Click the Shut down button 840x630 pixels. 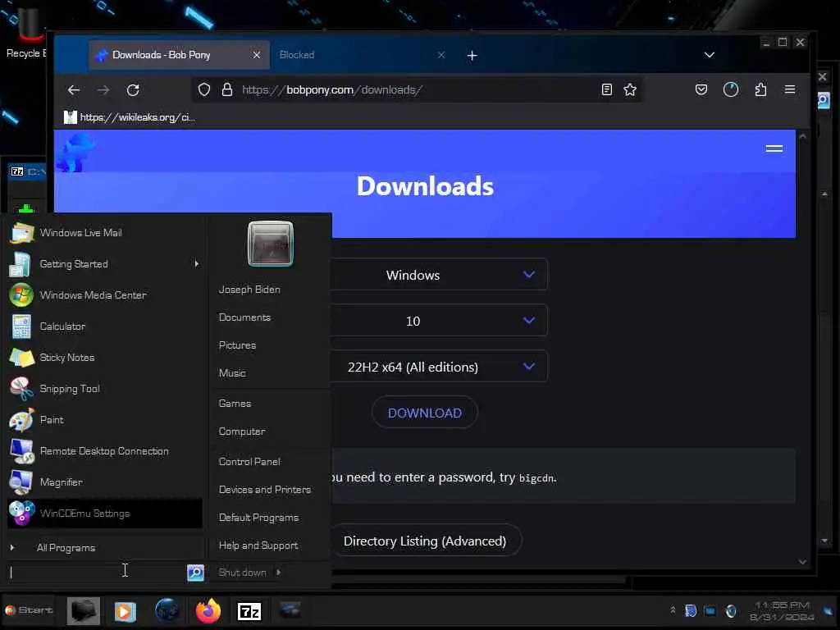coord(242,572)
